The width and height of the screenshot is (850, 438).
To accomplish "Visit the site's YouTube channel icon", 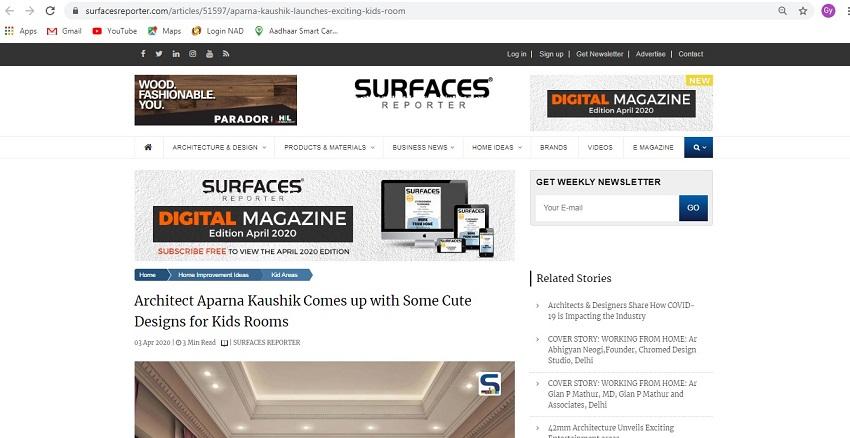I will click(x=209, y=54).
